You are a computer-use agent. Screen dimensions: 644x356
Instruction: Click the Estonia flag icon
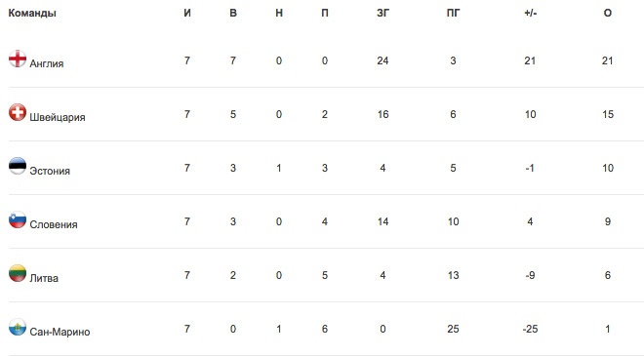(18, 166)
